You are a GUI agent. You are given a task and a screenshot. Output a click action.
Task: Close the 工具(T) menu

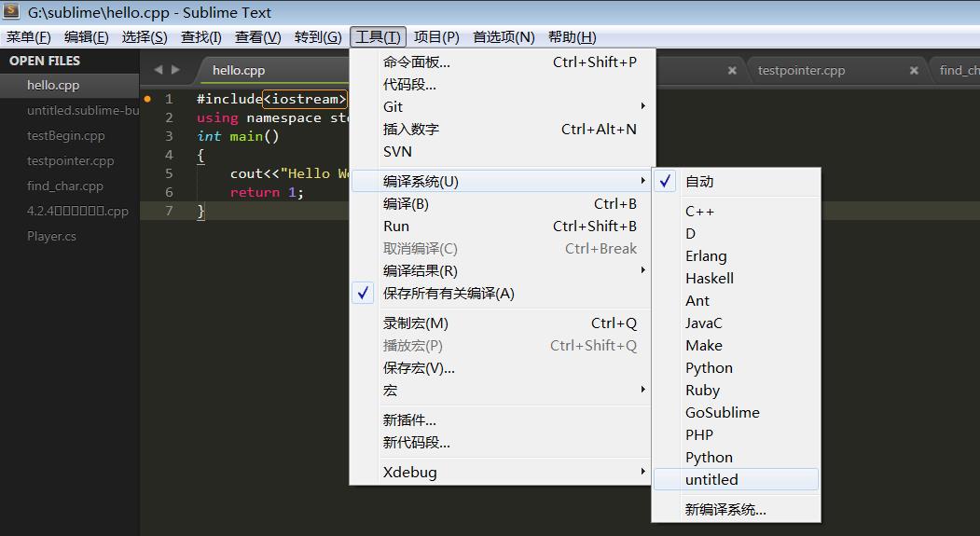click(379, 37)
